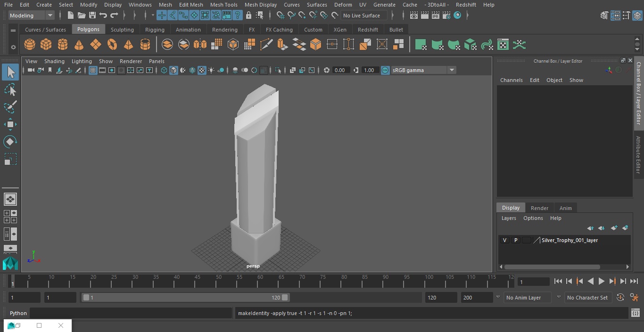Select the Paint selection tool
Screen dimensions: 644x332
point(10,107)
